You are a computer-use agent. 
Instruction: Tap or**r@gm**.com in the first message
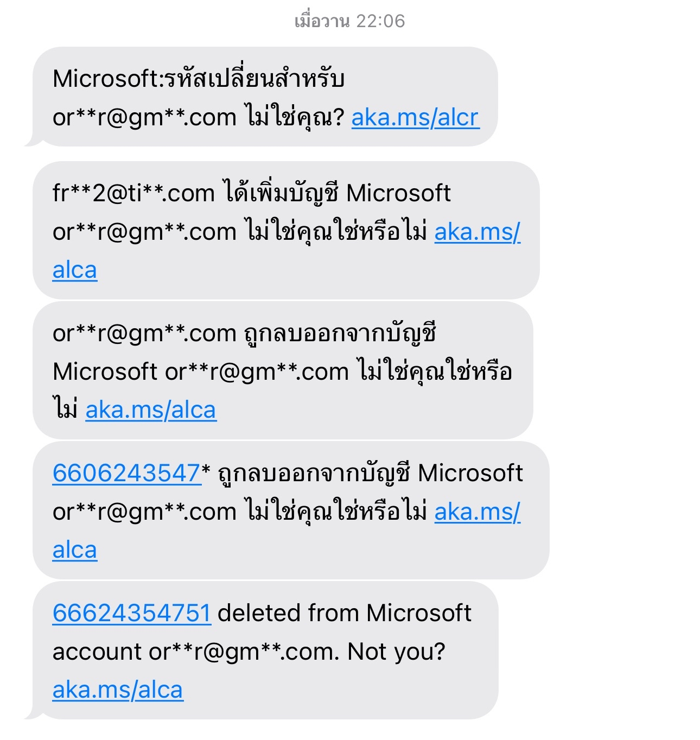144,117
